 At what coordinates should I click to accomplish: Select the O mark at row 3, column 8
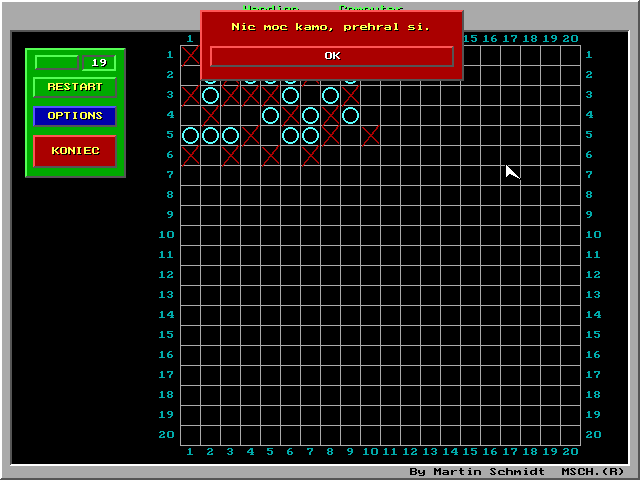(330, 96)
